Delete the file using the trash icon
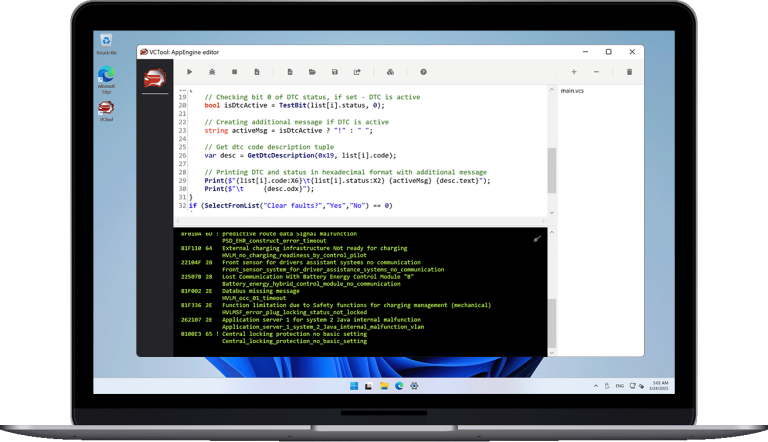Screen dimensions: 768x442 (629, 72)
